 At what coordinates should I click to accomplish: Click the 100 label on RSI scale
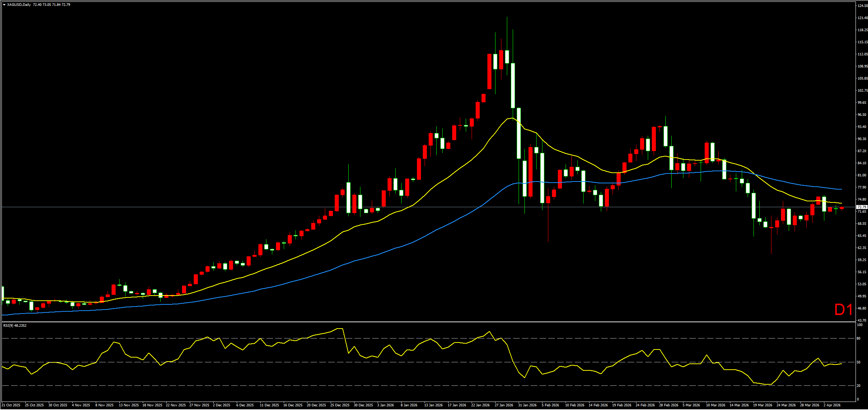pyautogui.click(x=859, y=325)
